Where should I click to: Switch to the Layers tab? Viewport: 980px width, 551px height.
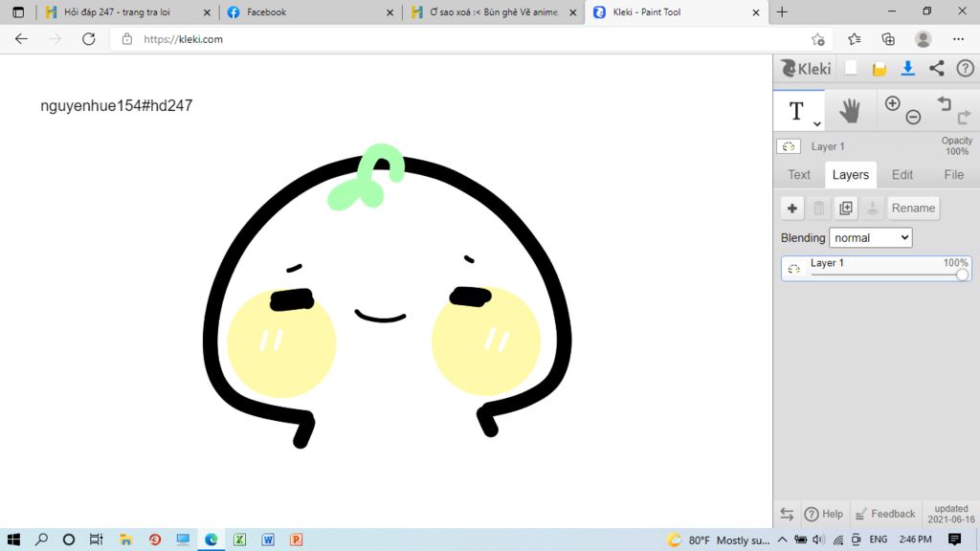(851, 175)
